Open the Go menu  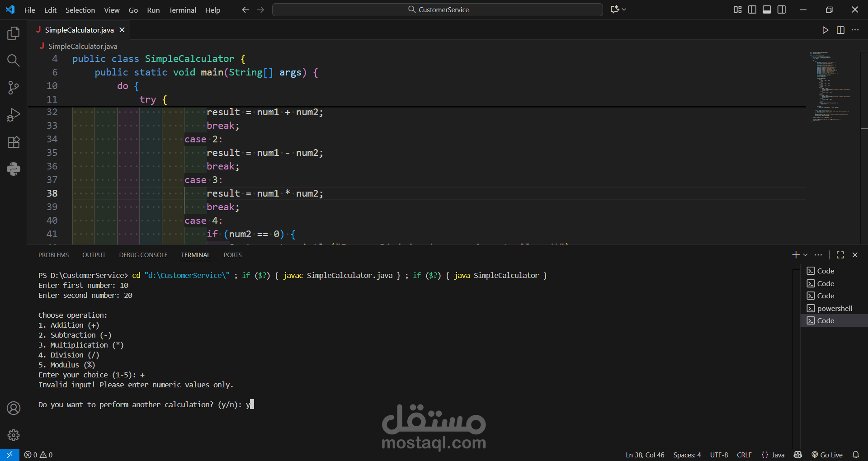133,10
